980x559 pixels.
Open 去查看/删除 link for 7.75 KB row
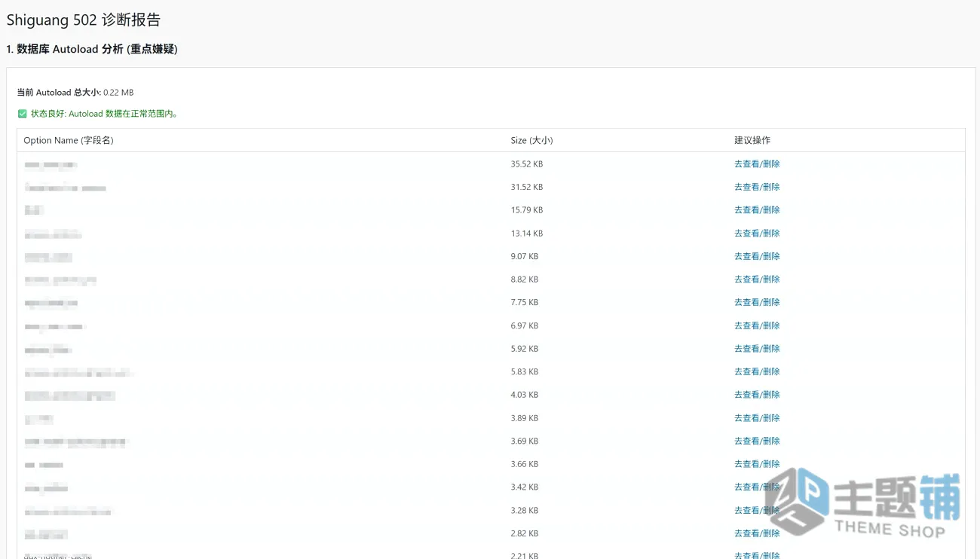click(757, 302)
